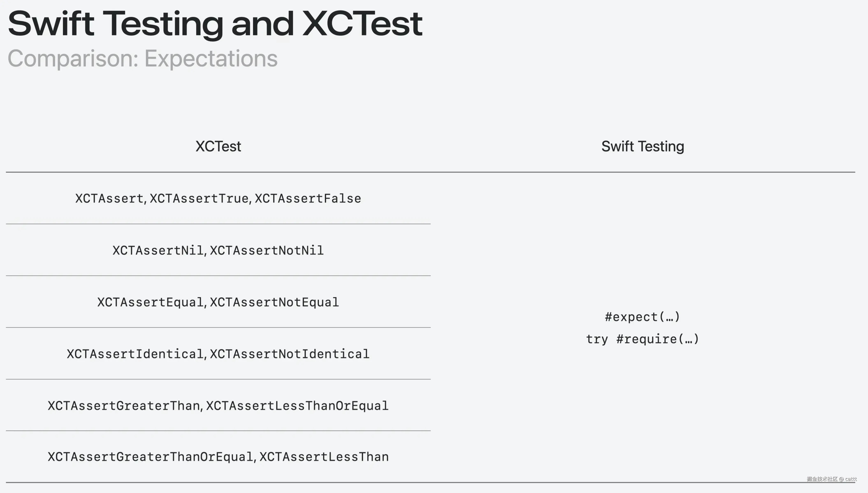Click the #expect(…) macro text
The image size is (868, 493).
[642, 317]
